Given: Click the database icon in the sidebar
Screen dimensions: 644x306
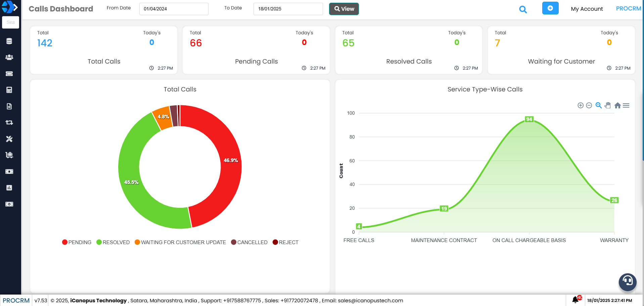Looking at the screenshot, I should coord(9,41).
